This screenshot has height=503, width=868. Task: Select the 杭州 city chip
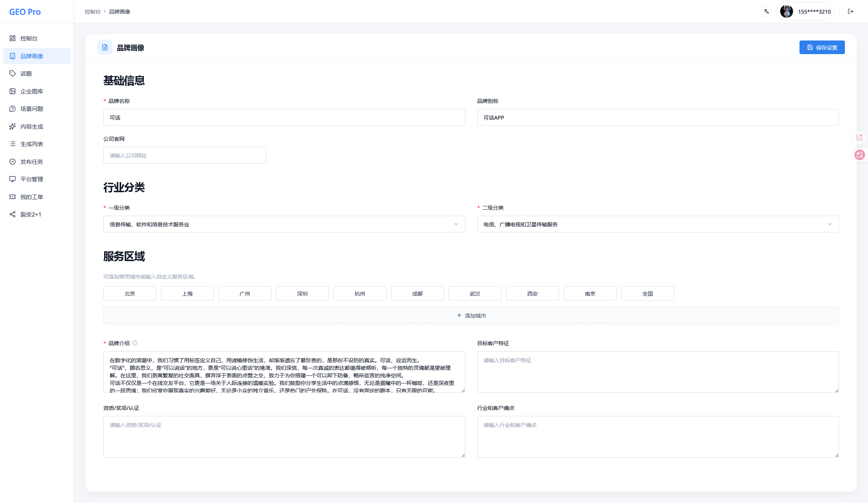(x=360, y=293)
